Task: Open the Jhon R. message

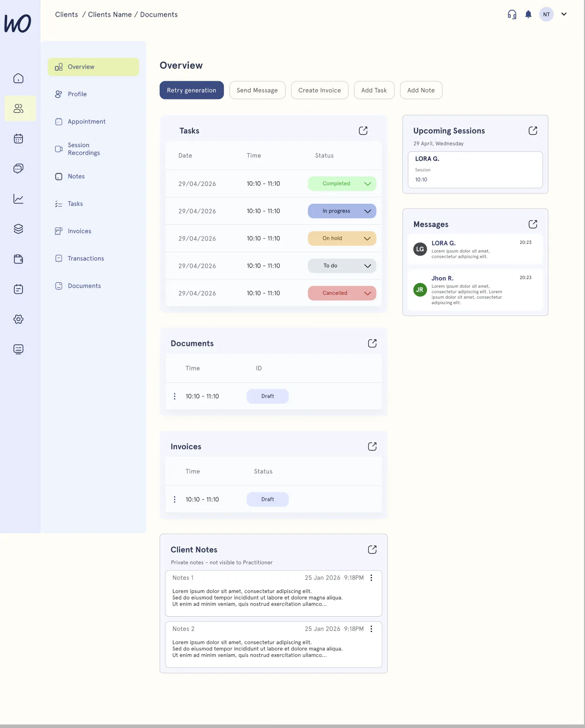Action: (475, 290)
